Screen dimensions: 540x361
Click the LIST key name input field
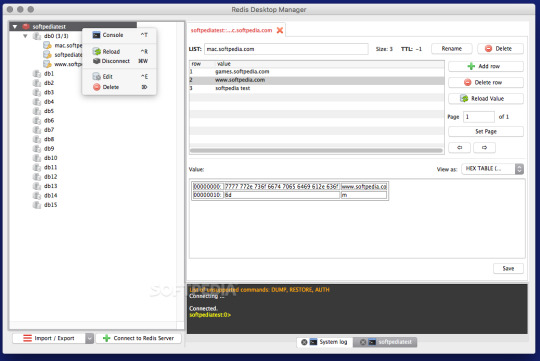coord(286,49)
